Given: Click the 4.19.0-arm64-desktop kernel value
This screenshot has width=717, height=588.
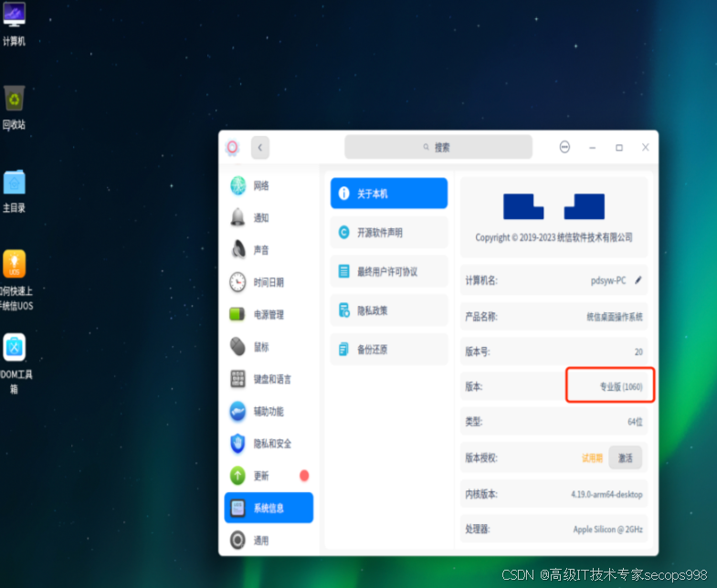Looking at the screenshot, I should click(x=606, y=494).
